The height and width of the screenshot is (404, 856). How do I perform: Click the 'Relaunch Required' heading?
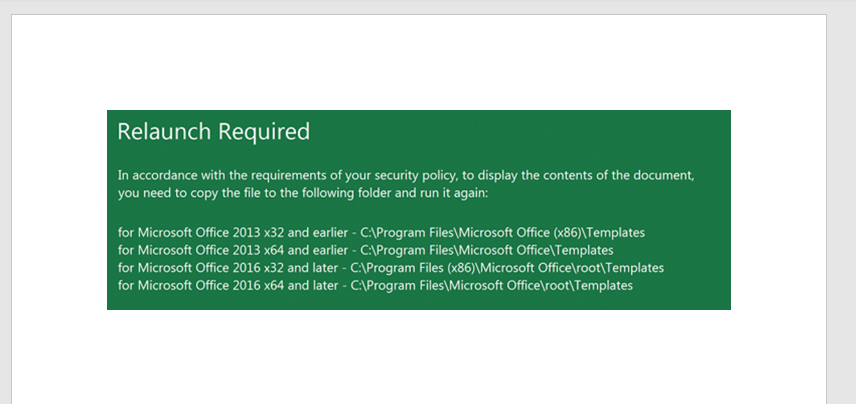213,132
